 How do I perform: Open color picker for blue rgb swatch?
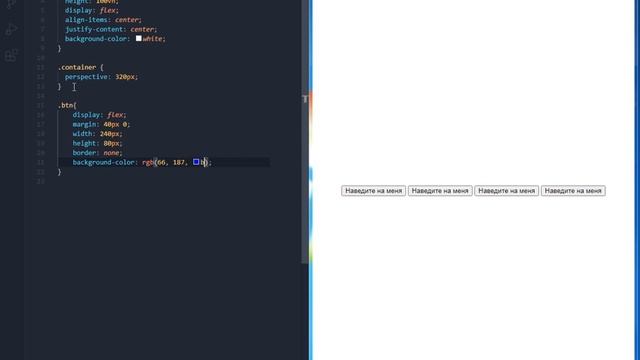point(196,162)
